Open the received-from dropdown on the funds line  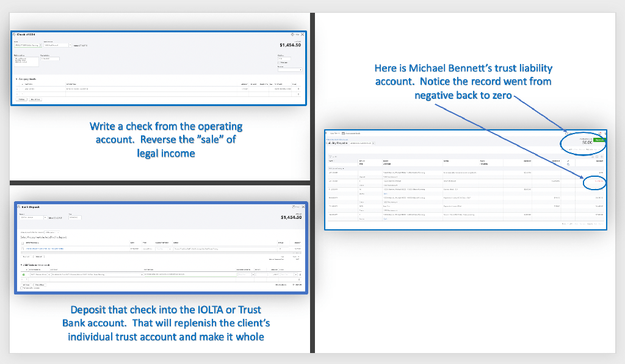tap(49, 275)
